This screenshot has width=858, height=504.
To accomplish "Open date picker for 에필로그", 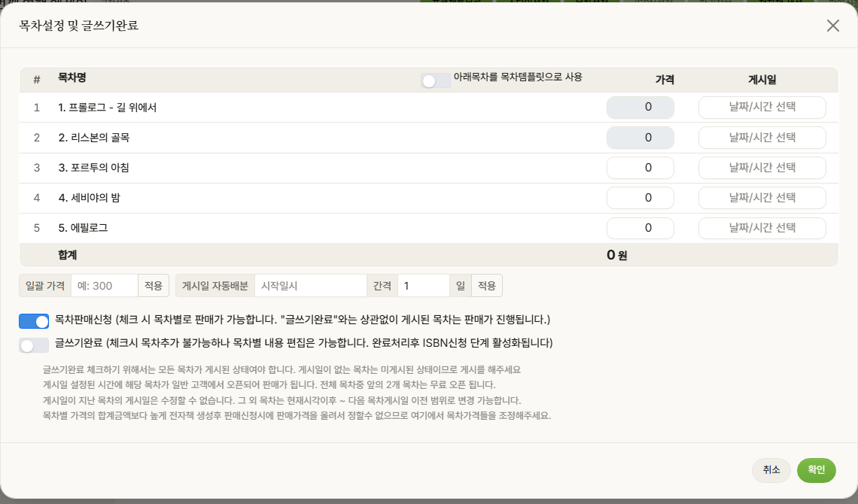I will pyautogui.click(x=762, y=228).
